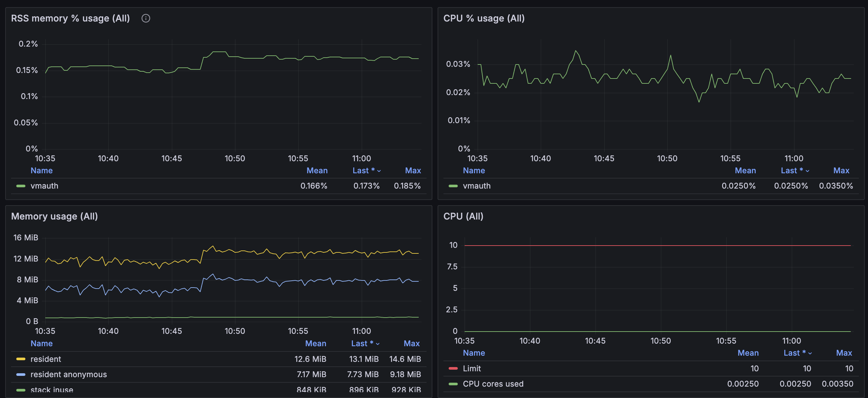Click CPU cores used legend label
Image resolution: width=868 pixels, height=398 pixels.
493,384
